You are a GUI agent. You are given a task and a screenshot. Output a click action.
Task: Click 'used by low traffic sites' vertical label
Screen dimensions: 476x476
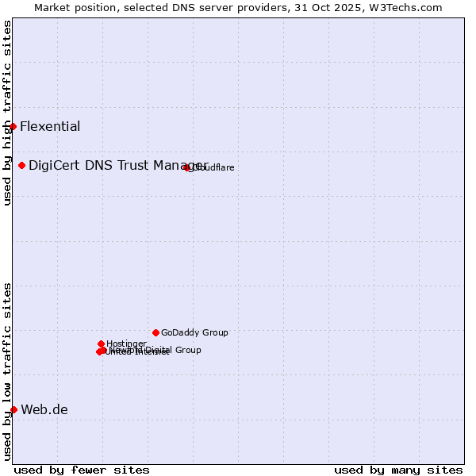[x=7, y=371]
